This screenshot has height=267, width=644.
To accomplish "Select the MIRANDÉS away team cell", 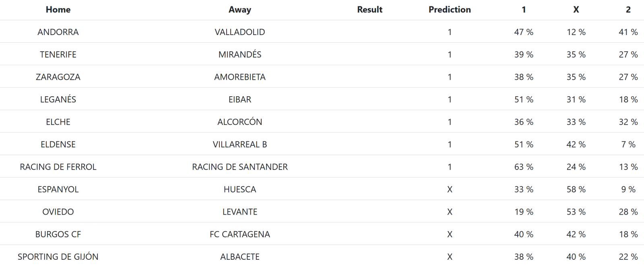I will point(239,55).
